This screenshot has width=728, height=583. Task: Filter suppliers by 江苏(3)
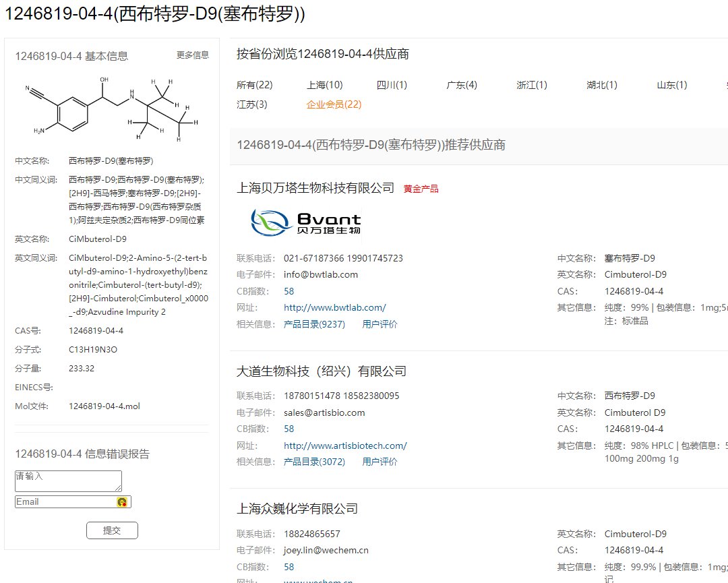point(251,104)
